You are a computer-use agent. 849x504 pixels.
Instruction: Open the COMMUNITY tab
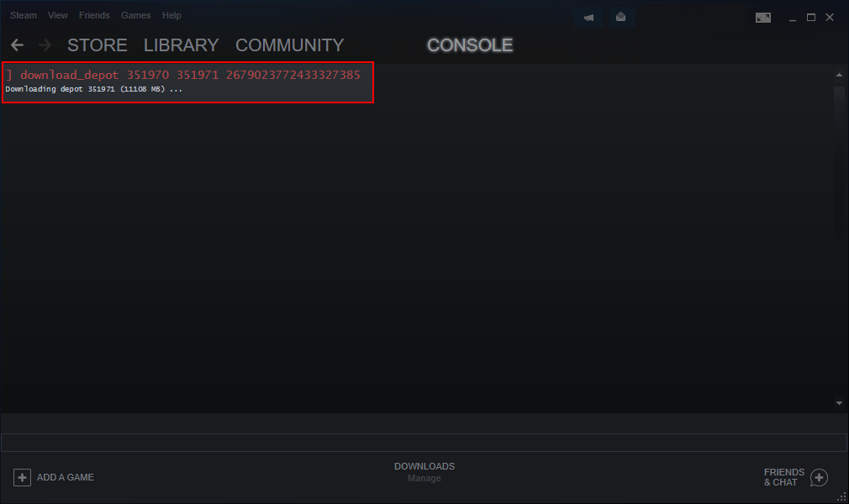click(290, 45)
